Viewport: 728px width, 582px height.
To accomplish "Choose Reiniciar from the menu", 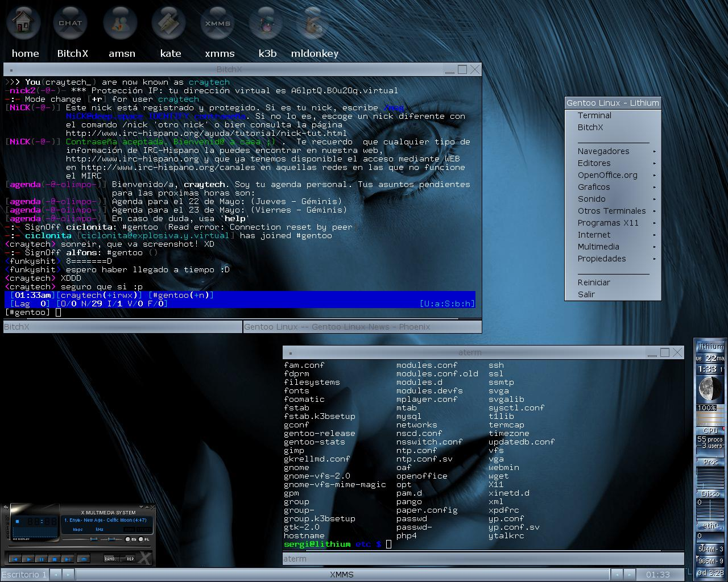I will click(x=613, y=282).
